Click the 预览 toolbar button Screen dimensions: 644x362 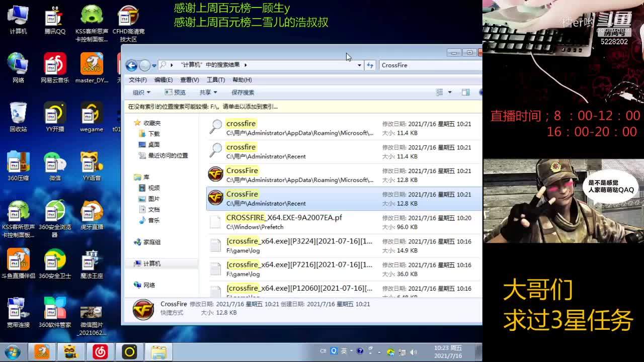(175, 93)
